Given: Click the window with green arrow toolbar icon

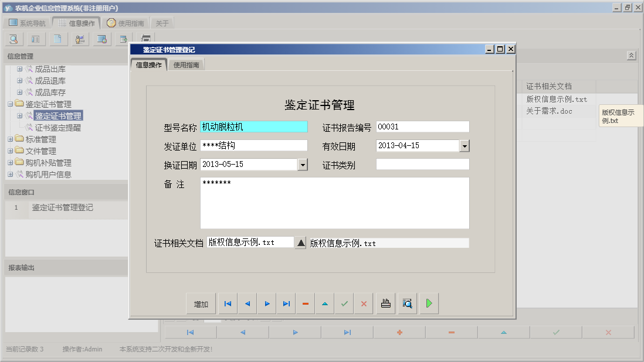Looking at the screenshot, I should pos(124,39).
